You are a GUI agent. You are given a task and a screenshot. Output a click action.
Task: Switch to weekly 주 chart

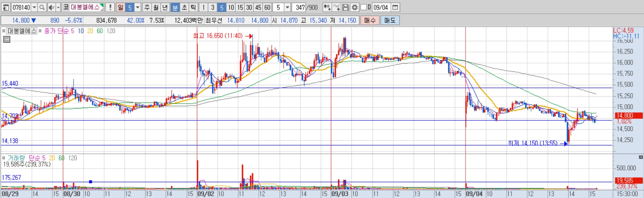(147, 7)
